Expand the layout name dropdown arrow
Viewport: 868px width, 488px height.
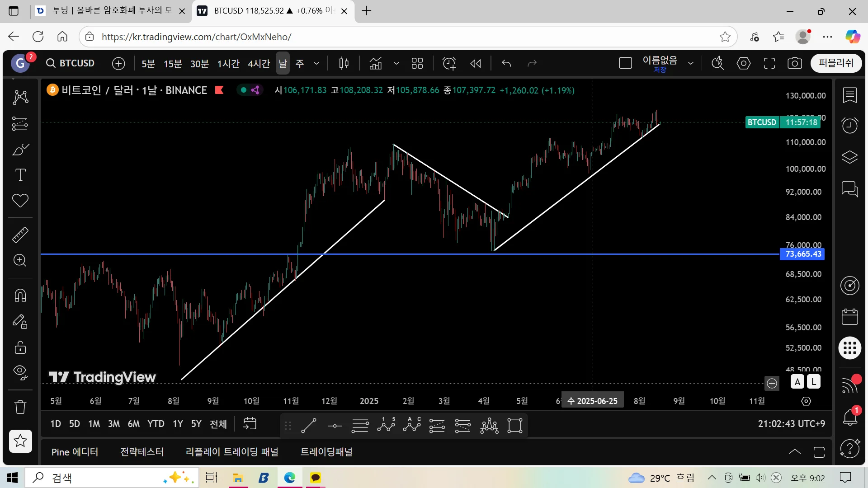[x=690, y=64]
